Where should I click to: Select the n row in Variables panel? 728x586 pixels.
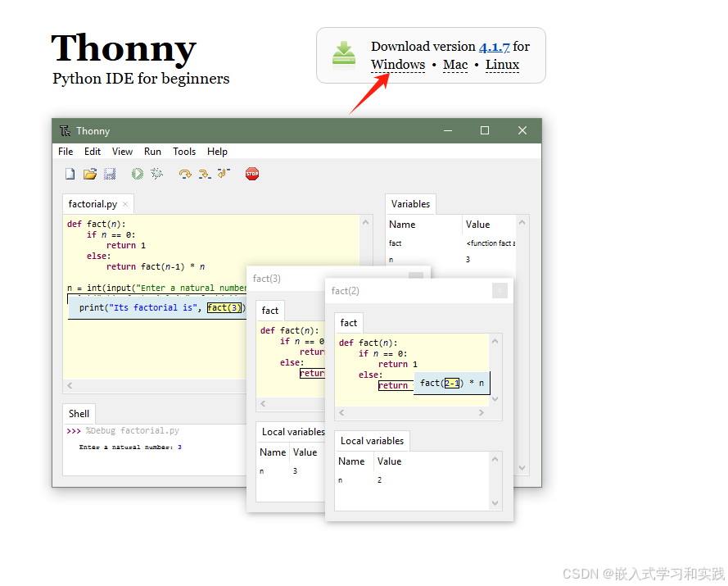coord(451,260)
